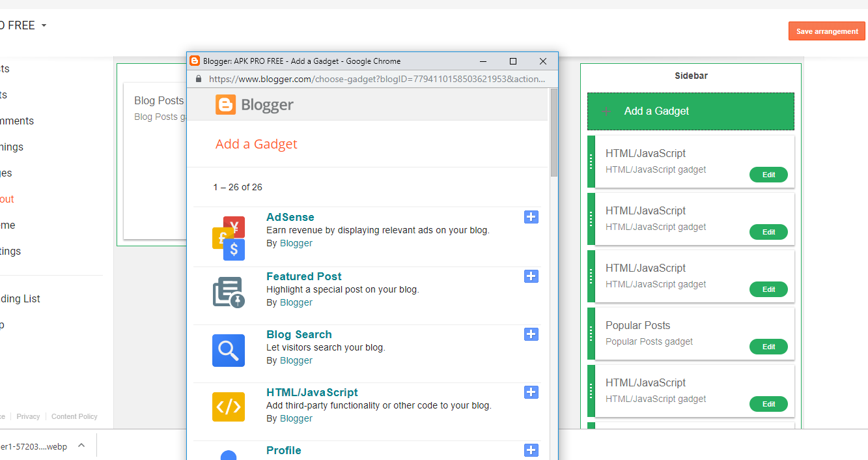Click Blogger author link under Featured Post

point(296,302)
